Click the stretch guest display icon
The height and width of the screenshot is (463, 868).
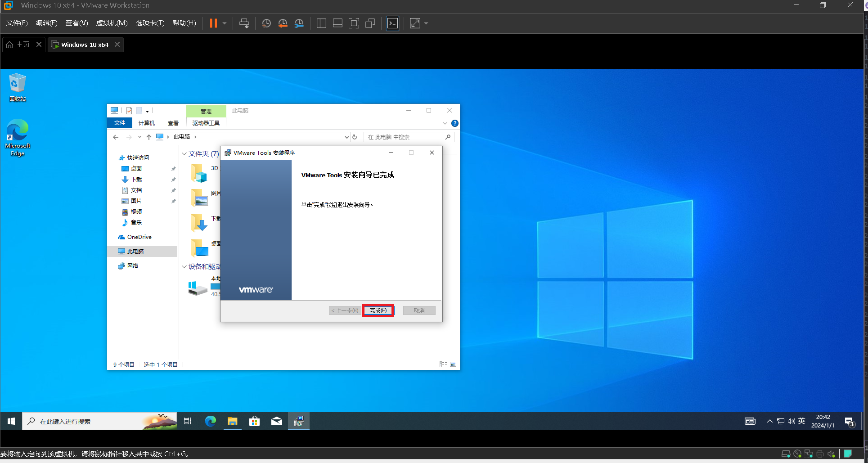tap(415, 23)
